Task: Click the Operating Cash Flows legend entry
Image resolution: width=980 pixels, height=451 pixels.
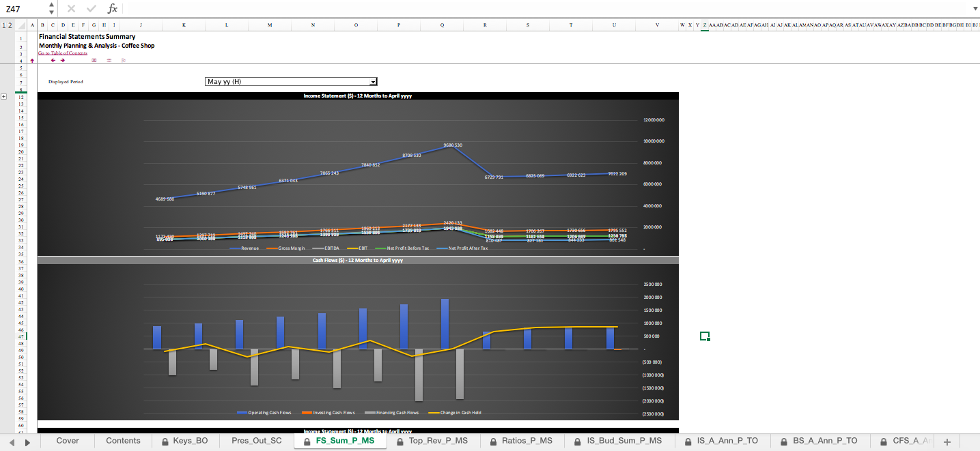Action: (265, 413)
